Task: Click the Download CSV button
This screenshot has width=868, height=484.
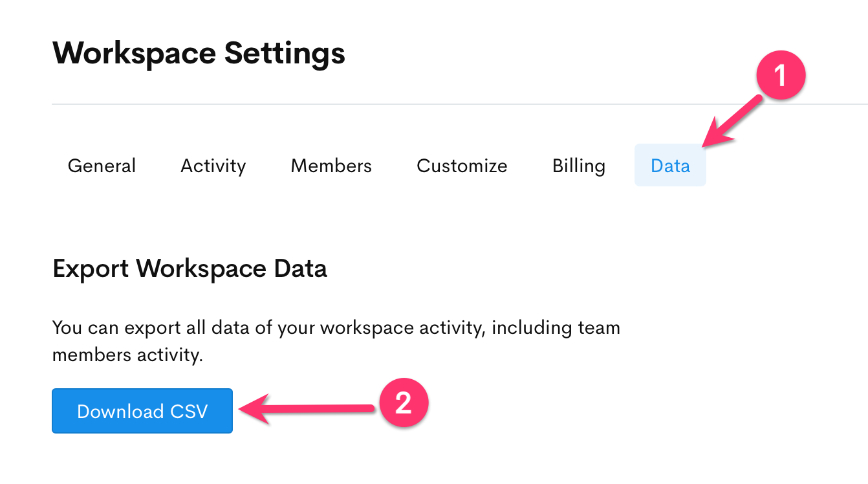Action: pyautogui.click(x=142, y=411)
